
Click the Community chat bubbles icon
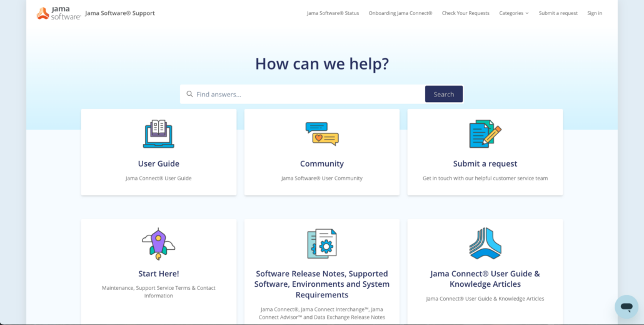coord(322,134)
